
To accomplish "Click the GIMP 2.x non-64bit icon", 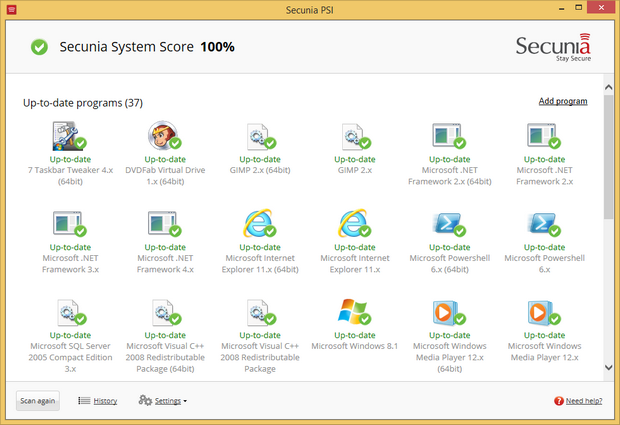I will (355, 137).
